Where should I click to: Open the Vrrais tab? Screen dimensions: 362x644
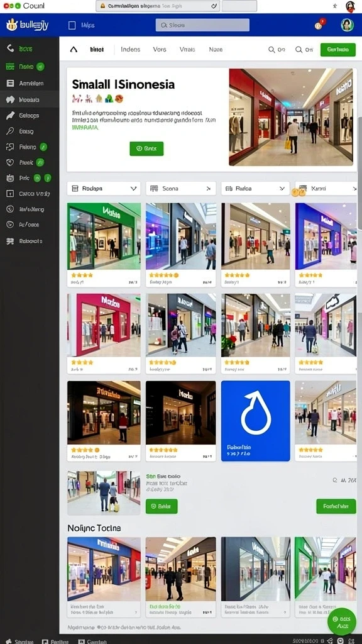pos(187,49)
